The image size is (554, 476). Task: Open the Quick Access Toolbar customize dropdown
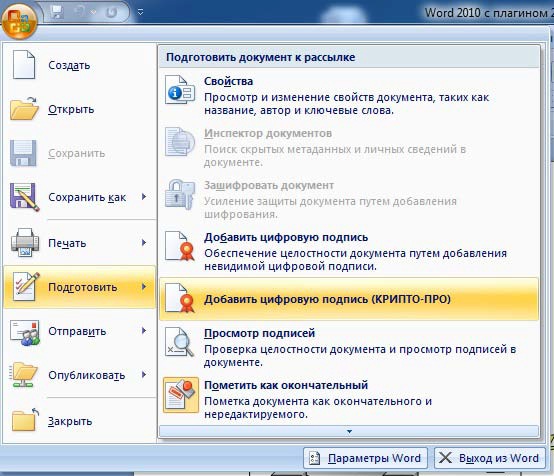click(140, 12)
